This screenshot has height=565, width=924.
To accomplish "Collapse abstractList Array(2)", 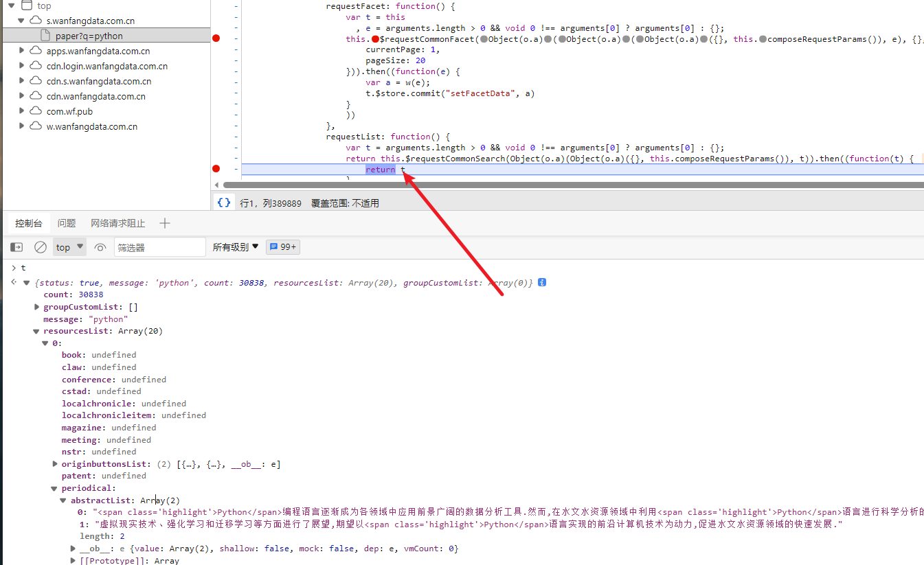I will pos(64,500).
